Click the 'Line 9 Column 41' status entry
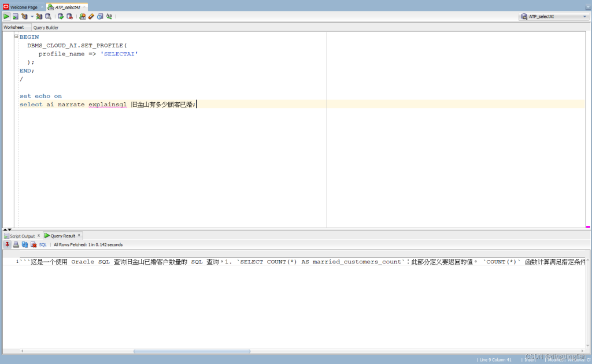The width and height of the screenshot is (592, 364). coord(495,360)
